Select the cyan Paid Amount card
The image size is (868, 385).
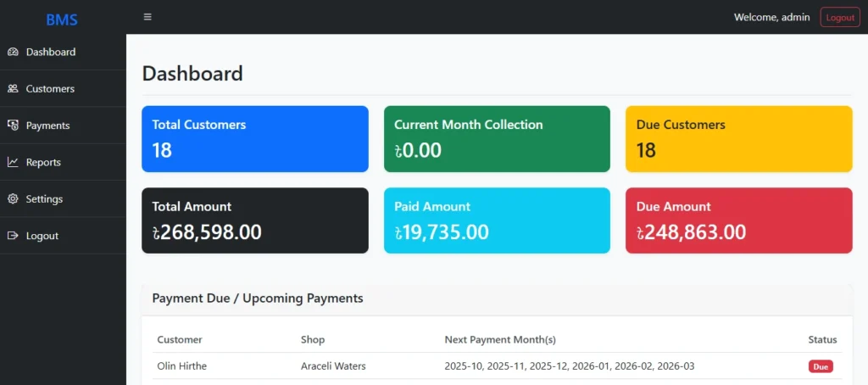click(497, 220)
